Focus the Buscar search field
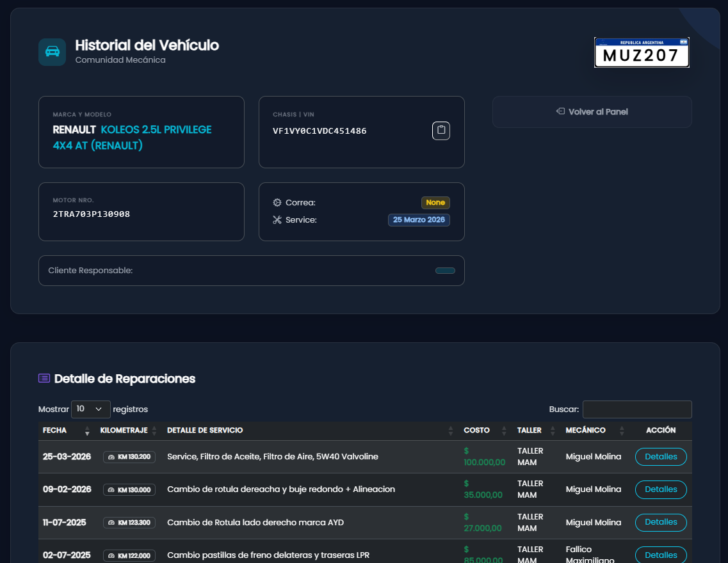Image resolution: width=728 pixels, height=563 pixels. point(637,409)
